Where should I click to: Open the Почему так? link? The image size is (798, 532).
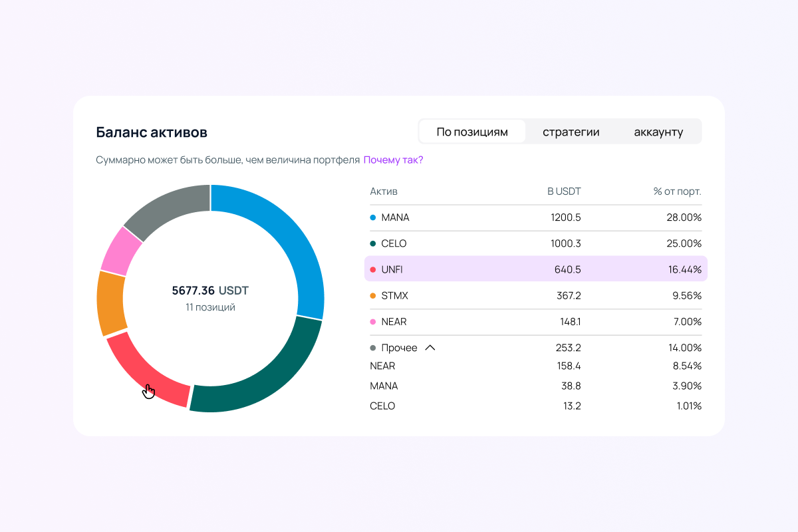tap(393, 160)
